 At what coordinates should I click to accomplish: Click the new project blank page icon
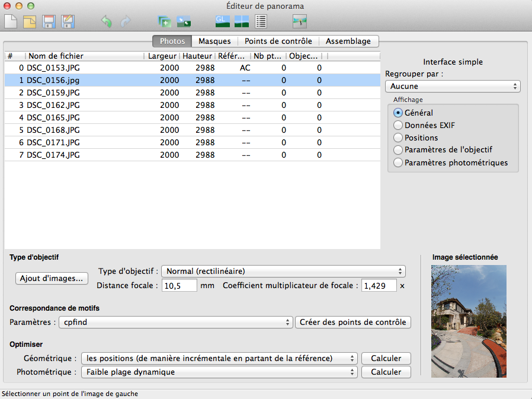pos(11,23)
